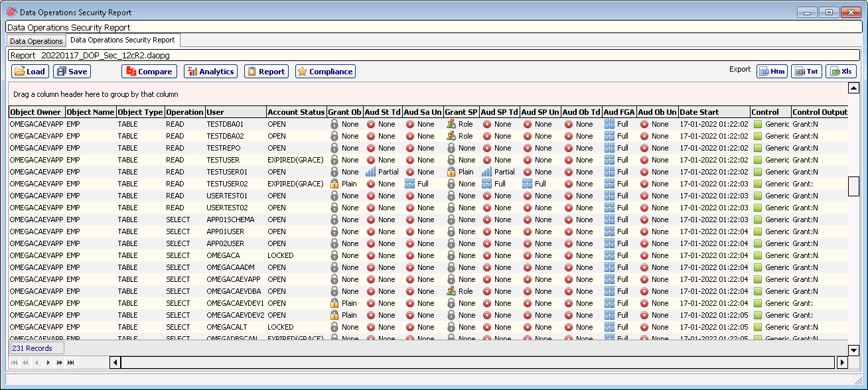Viewport: 868px width, 390px height.
Task: Click Plain lock icon in TESTUSER01 Grant SP
Action: 451,172
